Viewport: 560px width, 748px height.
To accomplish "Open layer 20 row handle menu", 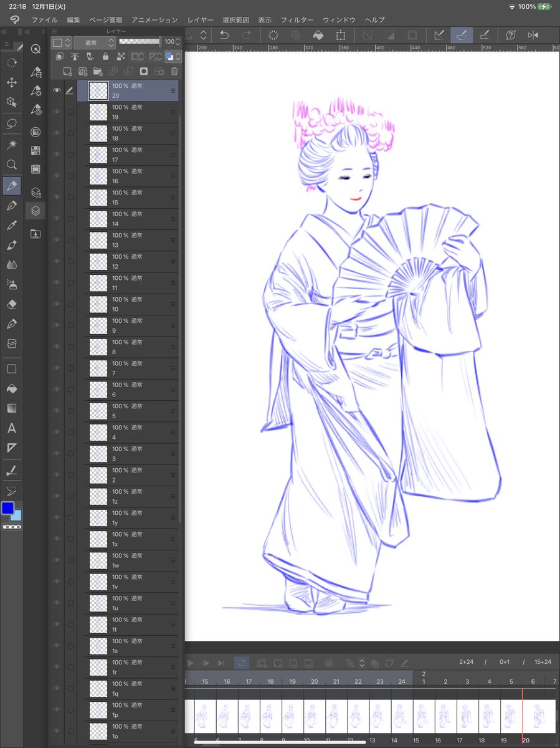I will [173, 91].
